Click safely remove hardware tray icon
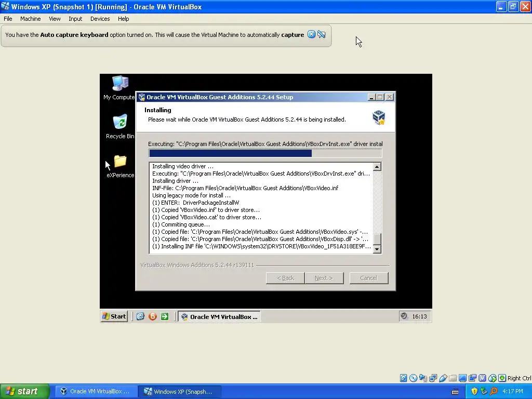The width and height of the screenshot is (532, 399). pyautogui.click(x=484, y=391)
